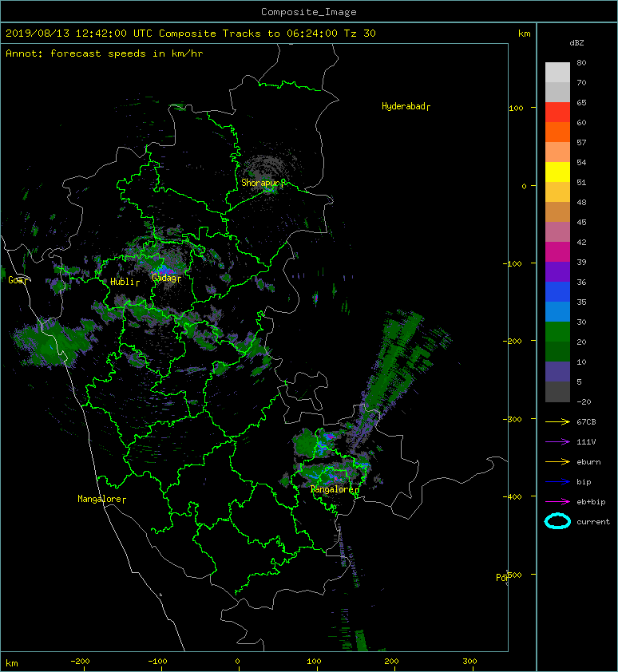
Task: Click the purple 111V arrow symbol
Action: 557,442
